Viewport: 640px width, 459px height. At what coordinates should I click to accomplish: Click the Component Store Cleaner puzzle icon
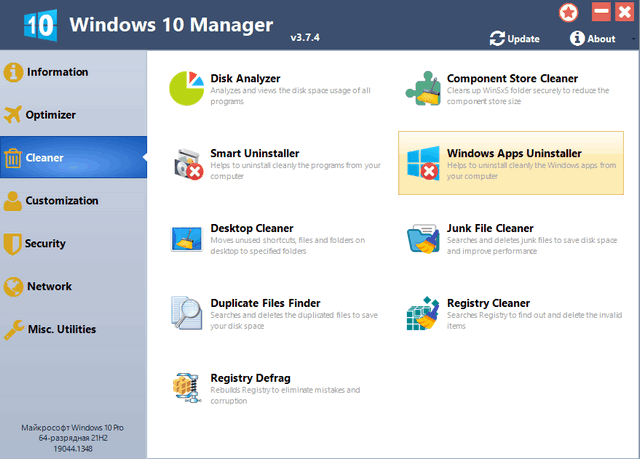pos(423,88)
